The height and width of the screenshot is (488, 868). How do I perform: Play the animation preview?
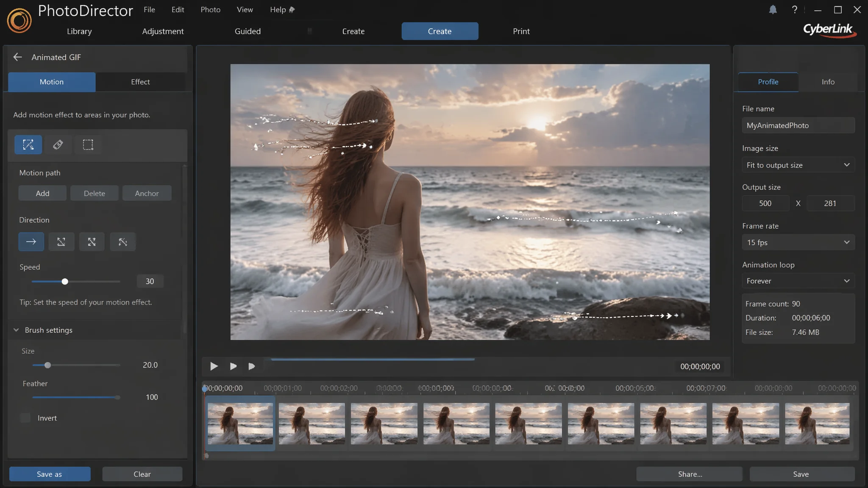pyautogui.click(x=214, y=366)
